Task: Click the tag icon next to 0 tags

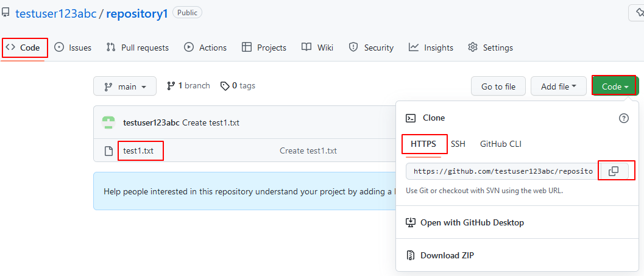Action: pyautogui.click(x=225, y=86)
